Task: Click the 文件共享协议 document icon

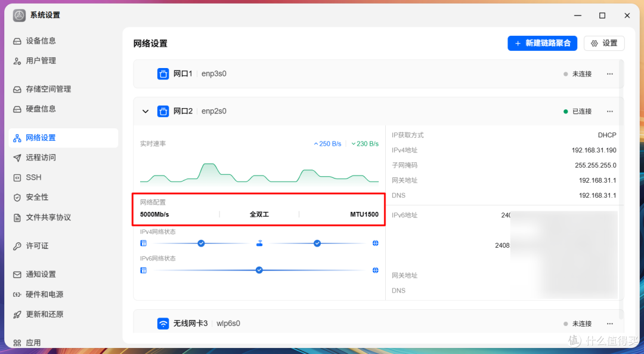Action: 17,217
